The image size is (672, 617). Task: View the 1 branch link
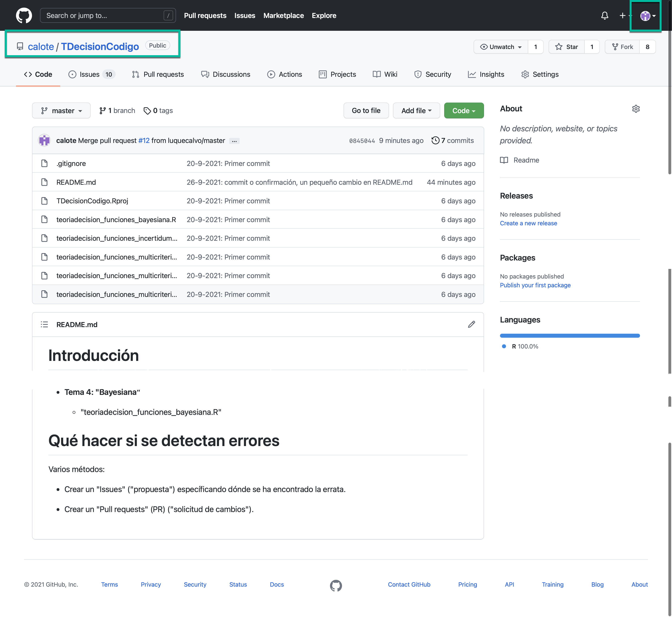pos(117,111)
